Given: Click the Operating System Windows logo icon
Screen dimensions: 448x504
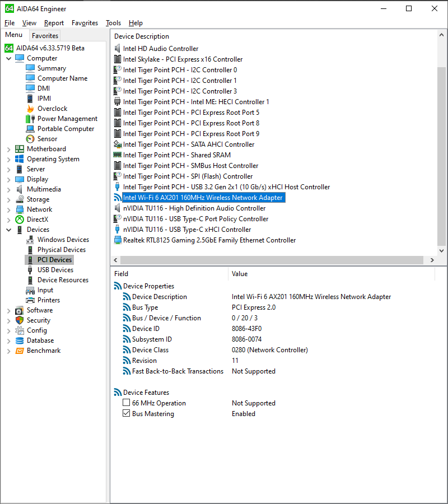Looking at the screenshot, I should [20, 159].
